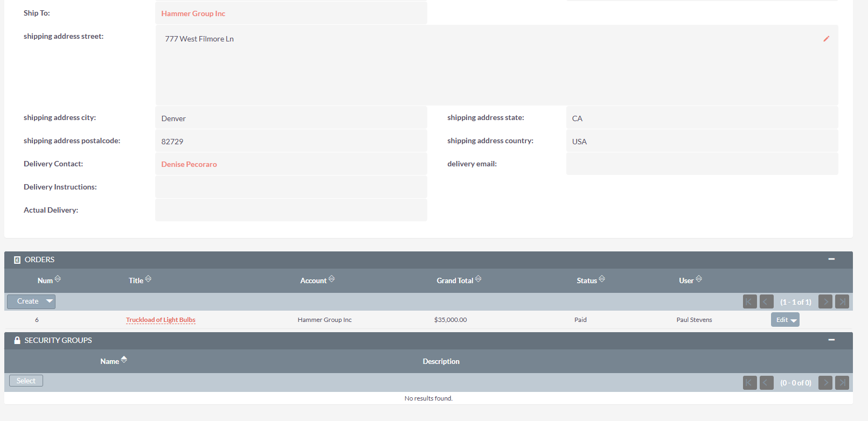The width and height of the screenshot is (868, 421).
Task: Expand the Edit dropdown for order row
Action: [794, 320]
